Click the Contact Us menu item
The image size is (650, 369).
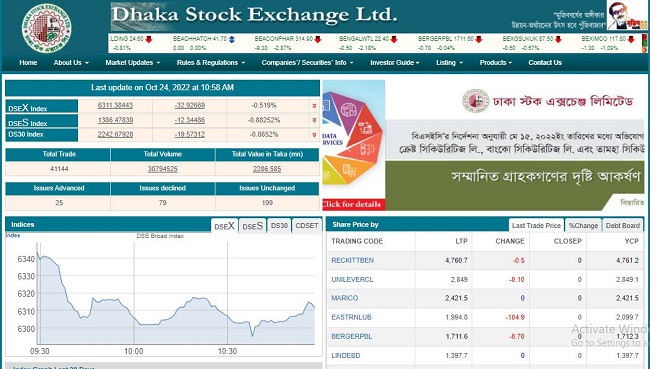(x=545, y=63)
